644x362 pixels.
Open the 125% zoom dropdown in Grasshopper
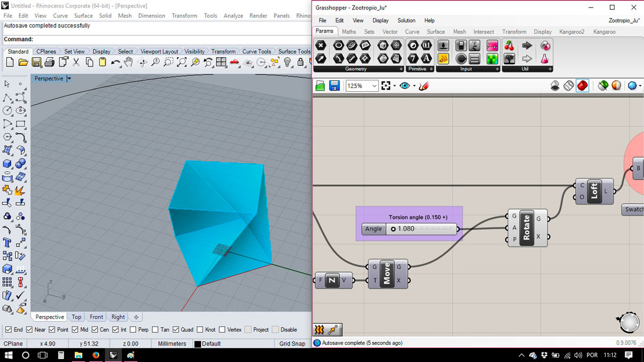374,86
